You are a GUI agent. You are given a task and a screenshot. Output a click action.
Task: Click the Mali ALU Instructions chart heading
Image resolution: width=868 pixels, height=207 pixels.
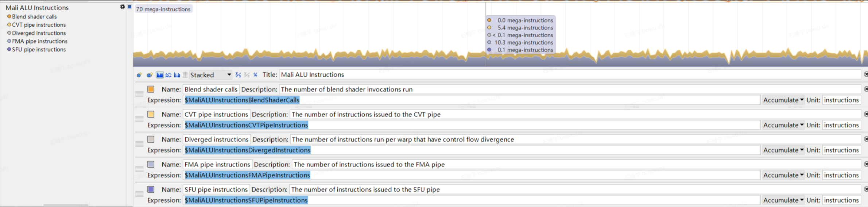click(x=37, y=7)
